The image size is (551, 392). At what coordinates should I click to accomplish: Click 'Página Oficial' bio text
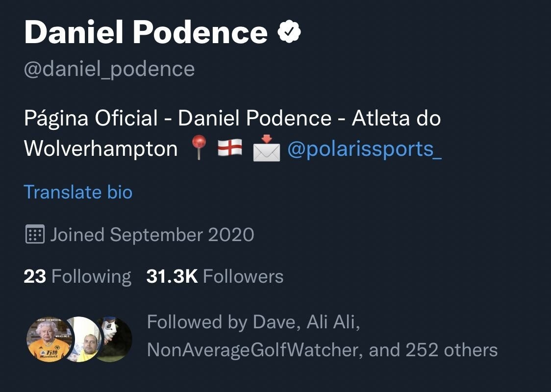tap(91, 119)
